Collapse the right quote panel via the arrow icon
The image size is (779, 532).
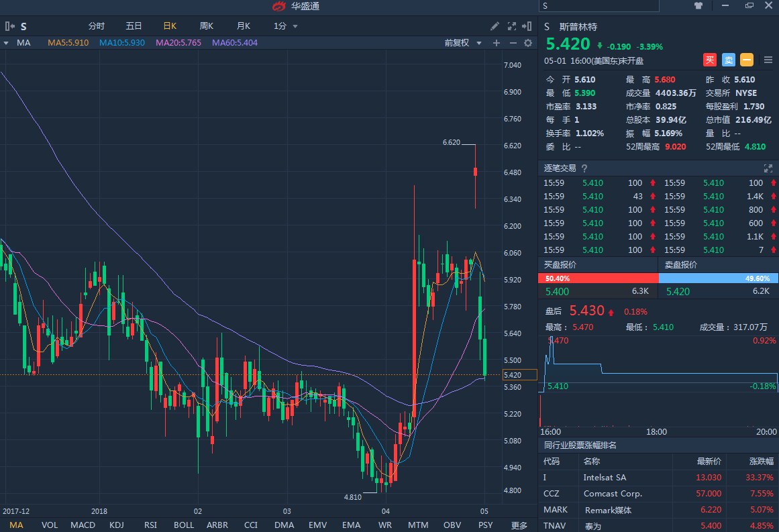527,25
